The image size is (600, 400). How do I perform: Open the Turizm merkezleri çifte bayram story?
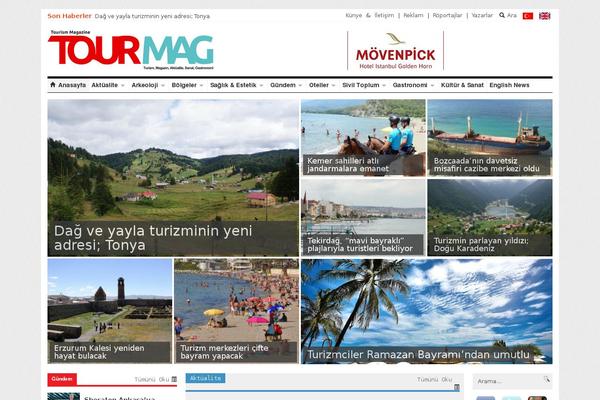point(236,311)
